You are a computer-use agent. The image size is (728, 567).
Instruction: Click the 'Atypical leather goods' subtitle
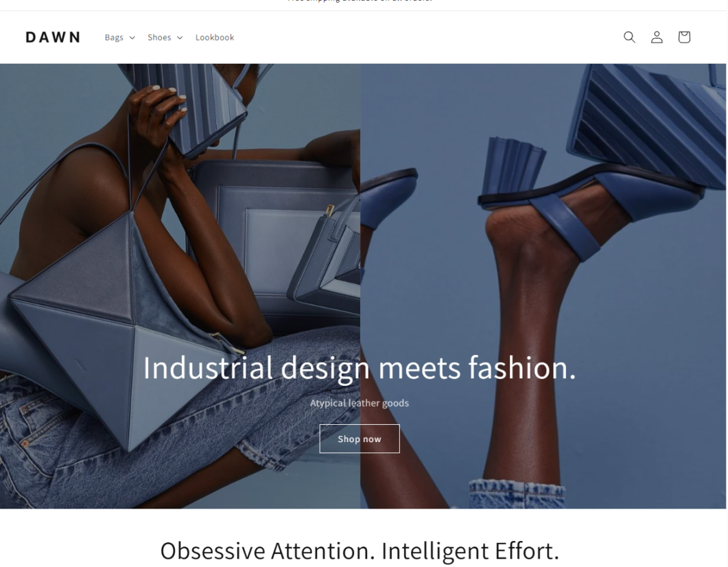[x=360, y=403]
